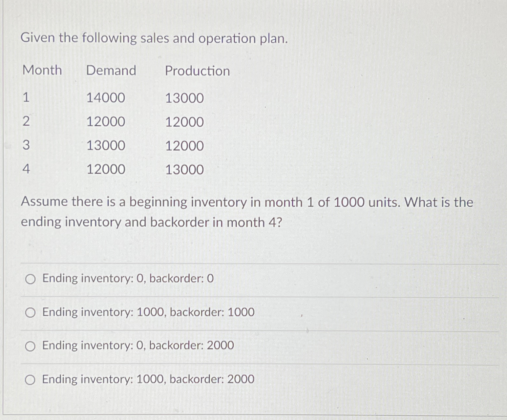This screenshot has width=507, height=420.
Task: Click the 'Demand' column header
Action: click(x=112, y=71)
